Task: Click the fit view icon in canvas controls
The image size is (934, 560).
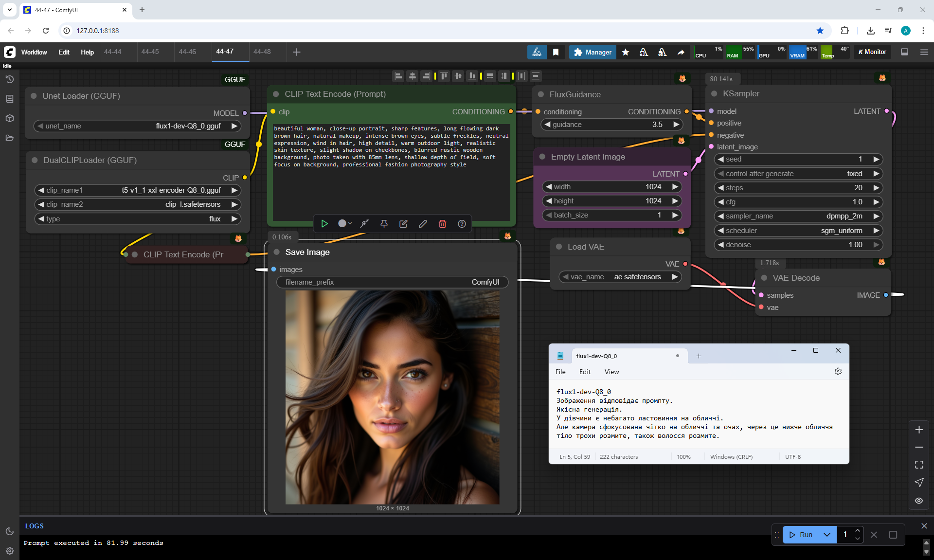Action: [x=919, y=465]
